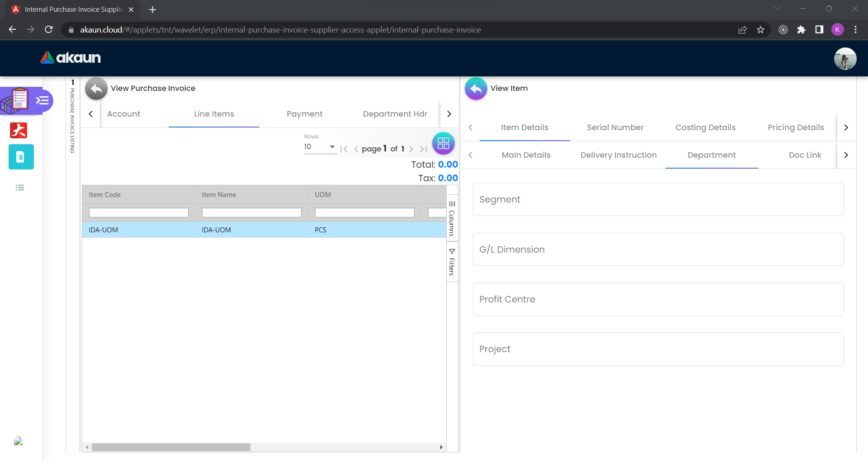Click the horizontal scrollbar under the table
This screenshot has width=868, height=461.
pyautogui.click(x=171, y=447)
